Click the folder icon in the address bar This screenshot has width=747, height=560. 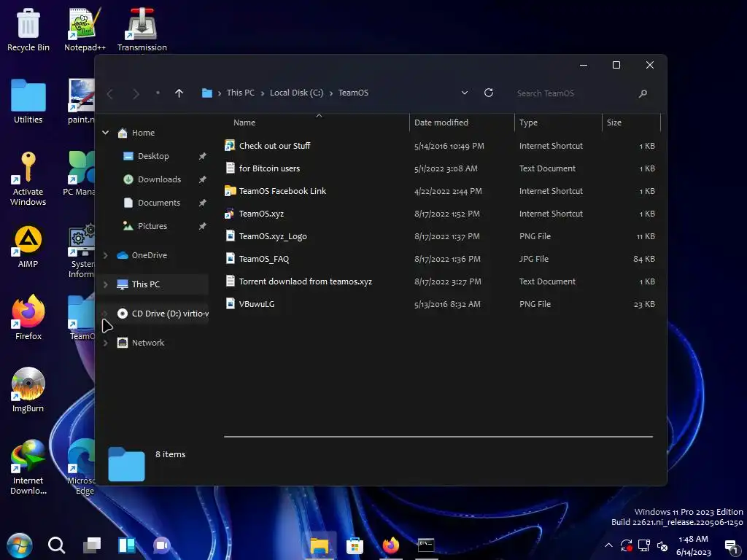pyautogui.click(x=206, y=93)
